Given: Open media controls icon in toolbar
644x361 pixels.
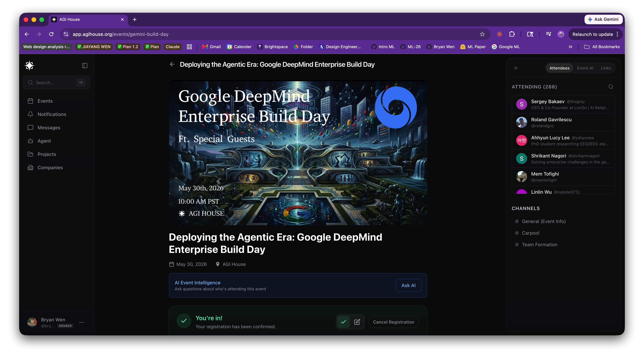Looking at the screenshot, I should point(548,34).
